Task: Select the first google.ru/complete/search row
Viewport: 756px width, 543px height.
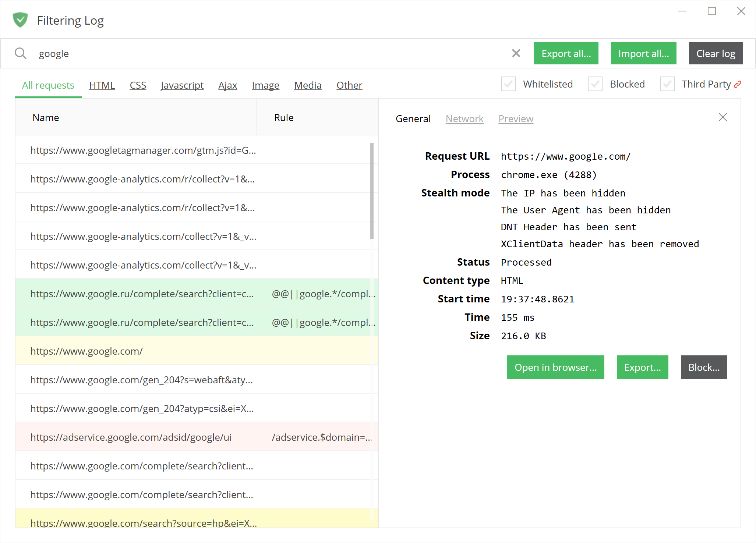Action: tap(197, 294)
